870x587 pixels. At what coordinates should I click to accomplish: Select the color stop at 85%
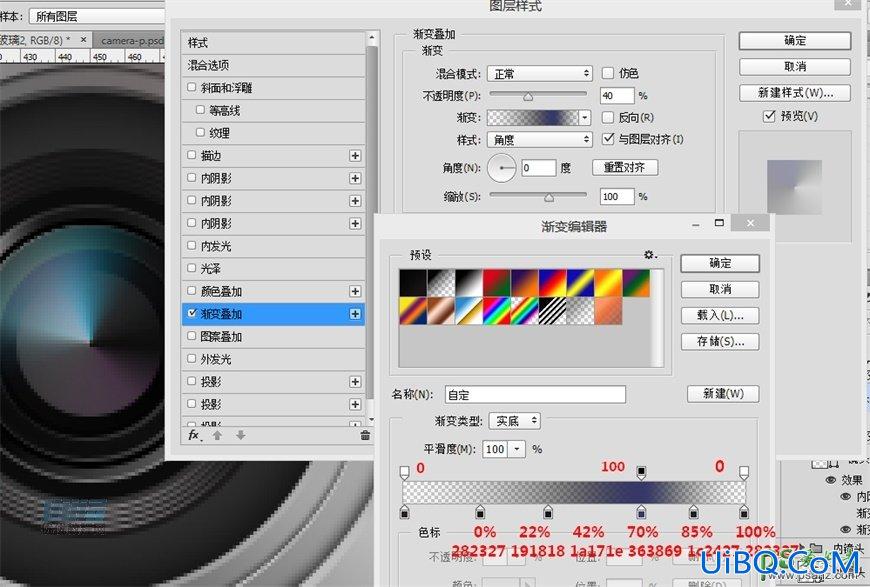(694, 512)
